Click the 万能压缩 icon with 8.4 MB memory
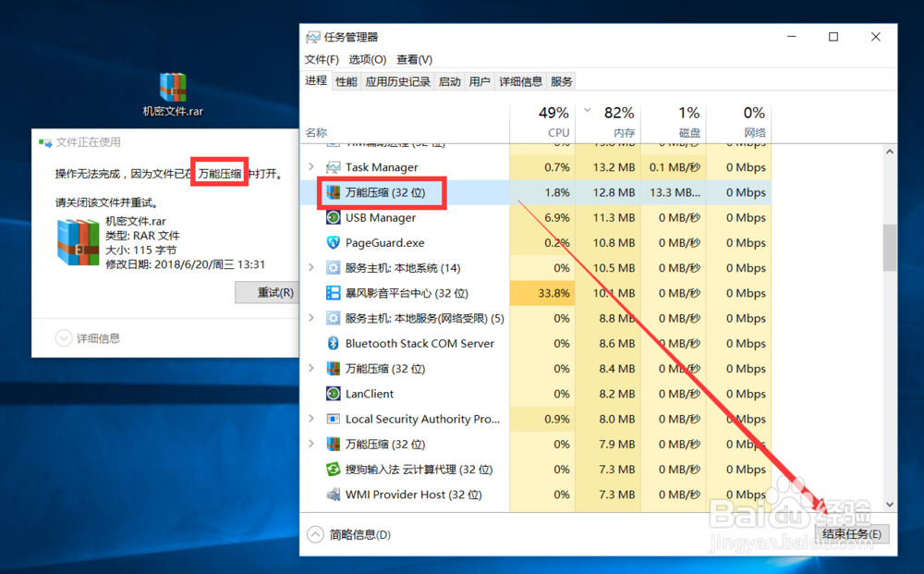The width and height of the screenshot is (924, 574). 333,368
